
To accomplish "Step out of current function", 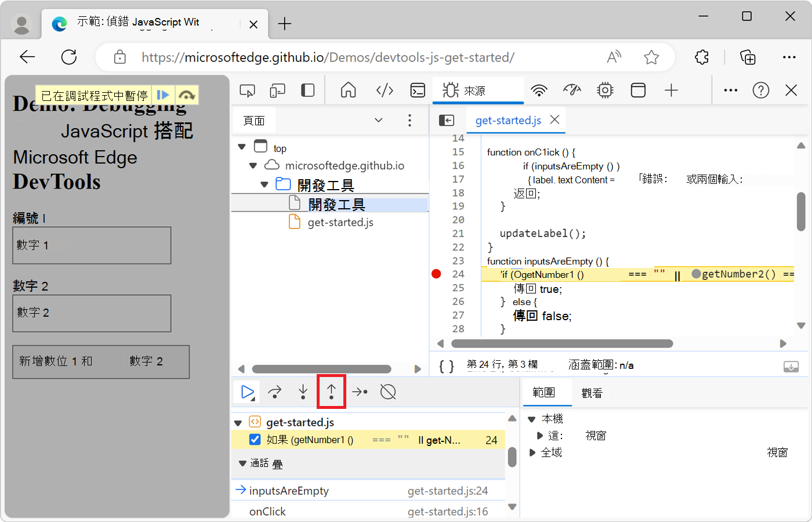I will point(331,393).
